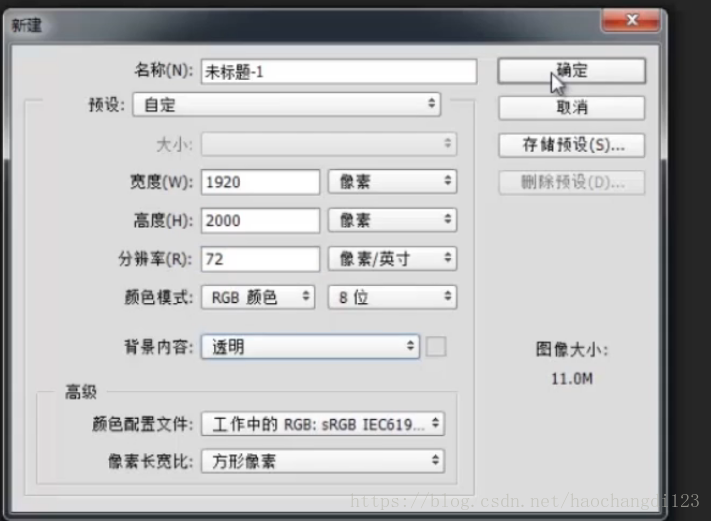Close the 新建 dialog with the X button
This screenshot has height=521, width=711.
pos(631,20)
